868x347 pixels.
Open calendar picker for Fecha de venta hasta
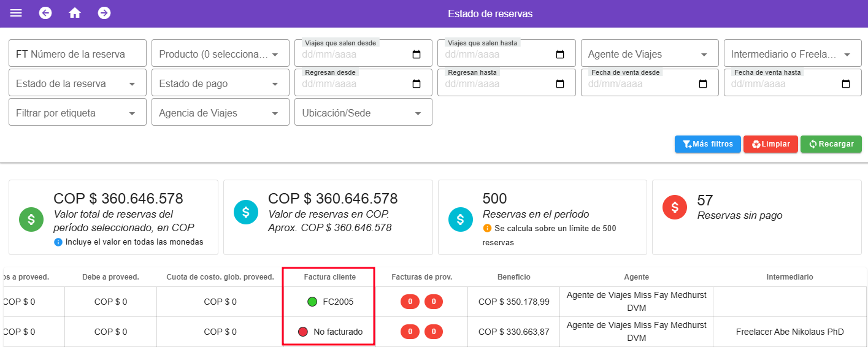click(x=846, y=84)
